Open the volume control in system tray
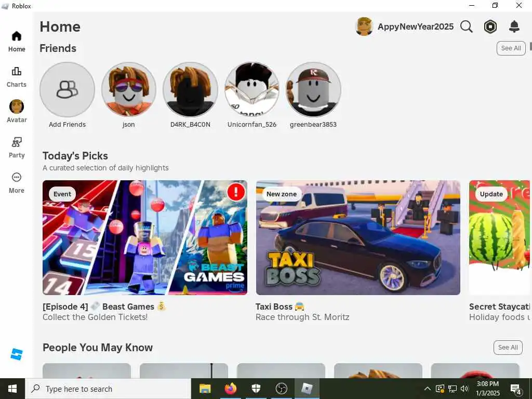 465,389
